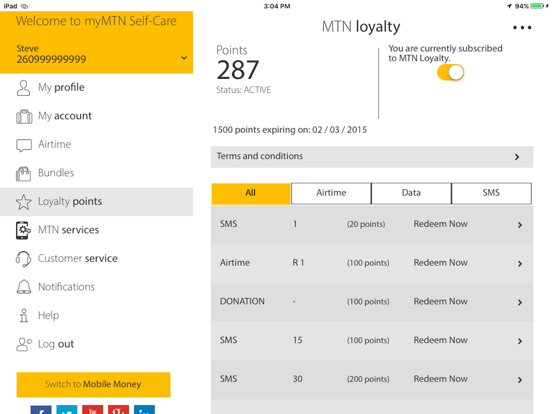
Task: Select Loyalty points menu item
Action: (96, 202)
